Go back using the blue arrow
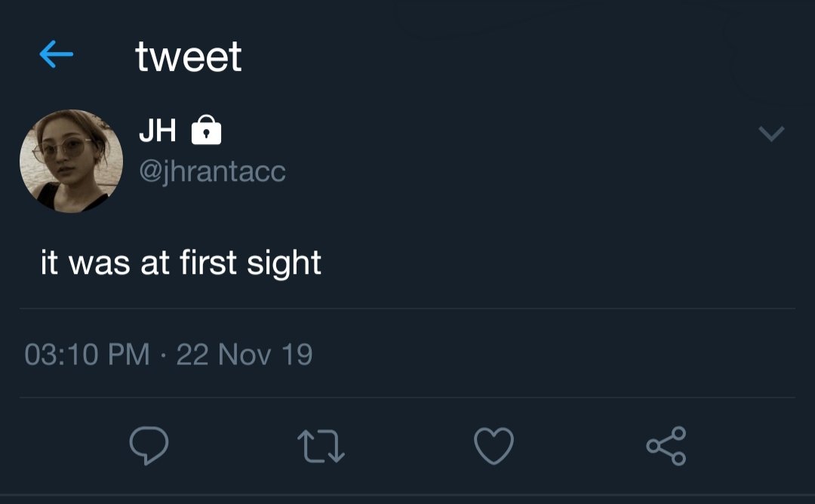 (56, 54)
